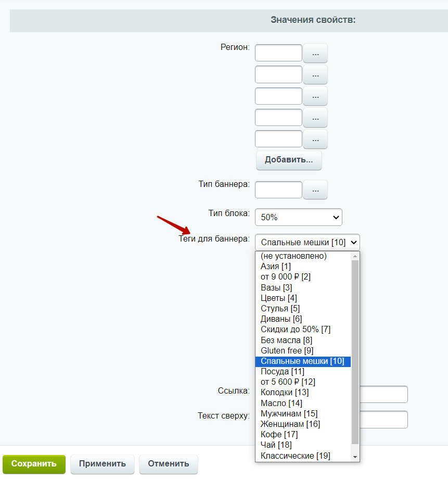Click the dropdown list scroll down arrow
The image size is (448, 480).
click(x=355, y=457)
